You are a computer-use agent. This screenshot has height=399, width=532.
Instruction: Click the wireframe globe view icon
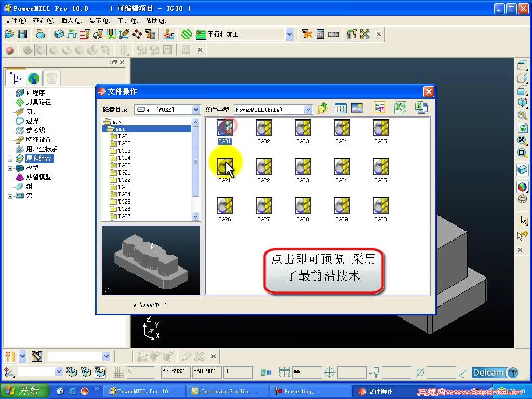click(x=523, y=199)
